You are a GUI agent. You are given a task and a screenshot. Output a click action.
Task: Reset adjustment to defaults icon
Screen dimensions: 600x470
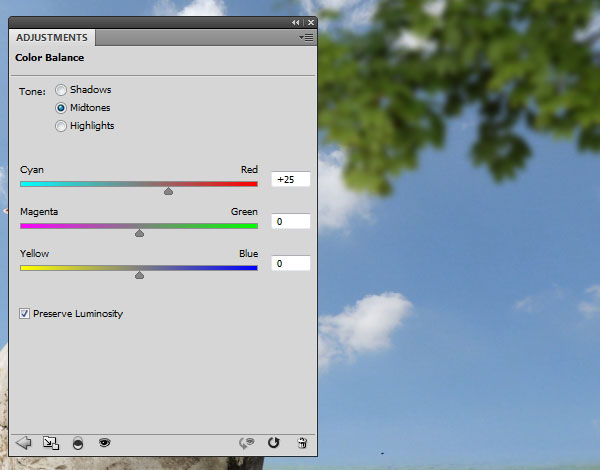tap(274, 442)
